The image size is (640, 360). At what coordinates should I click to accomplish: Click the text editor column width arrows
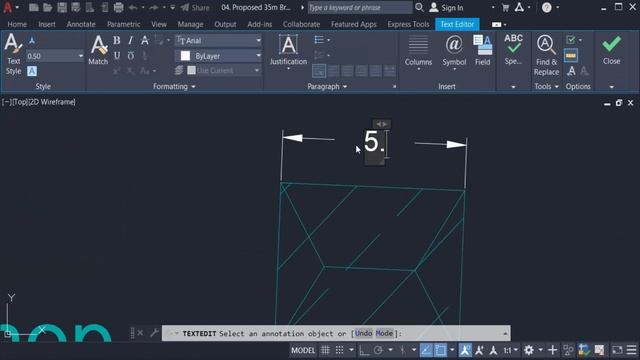point(381,124)
